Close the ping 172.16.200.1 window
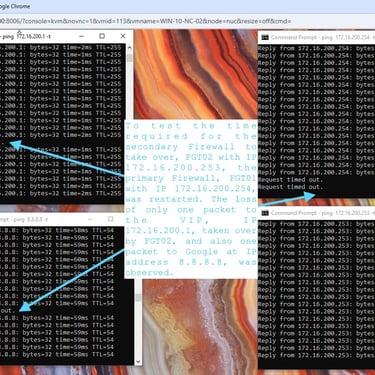Screen dimensions: 375x375 click(123, 36)
